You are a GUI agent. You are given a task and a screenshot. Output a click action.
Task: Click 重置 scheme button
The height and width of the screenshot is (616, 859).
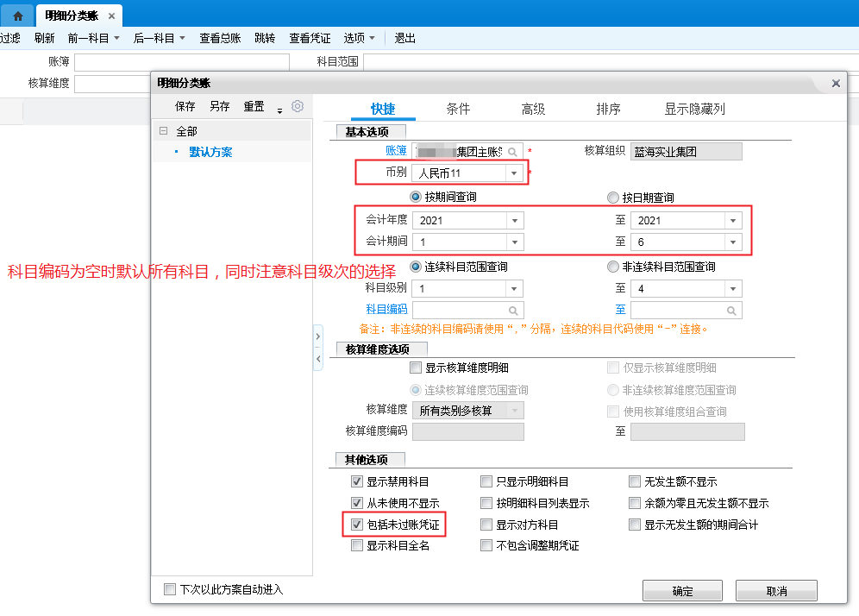pos(254,106)
